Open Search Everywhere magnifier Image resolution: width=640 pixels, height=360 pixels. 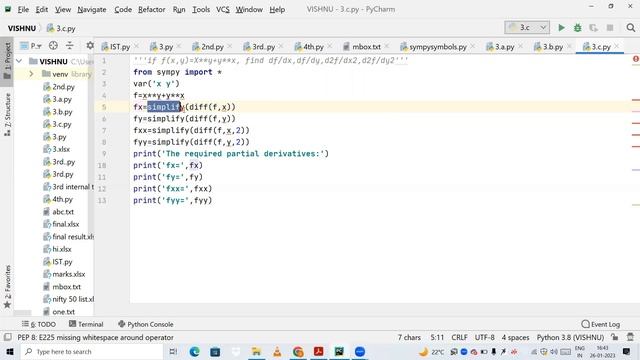coord(631,28)
